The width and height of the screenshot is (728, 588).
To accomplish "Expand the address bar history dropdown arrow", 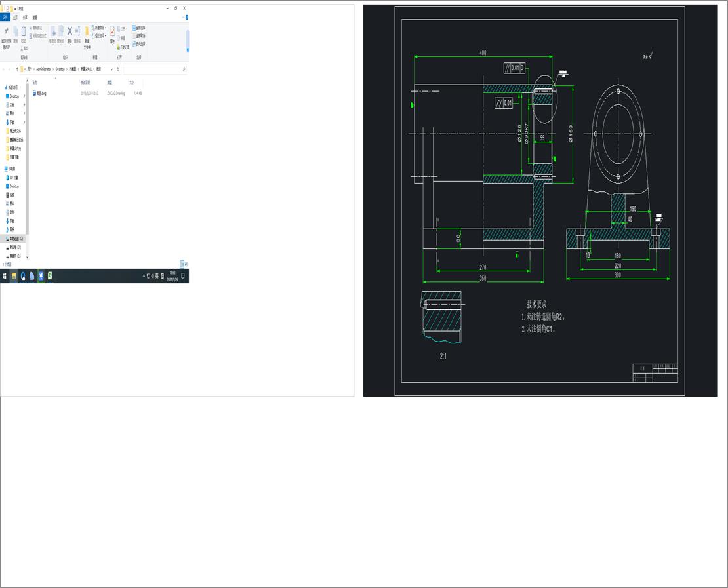I will point(111,69).
